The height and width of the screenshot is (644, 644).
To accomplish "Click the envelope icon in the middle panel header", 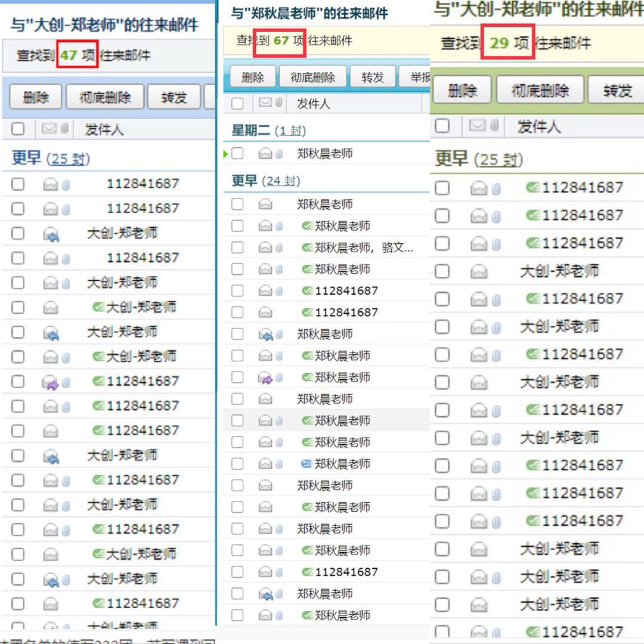I will point(265,104).
